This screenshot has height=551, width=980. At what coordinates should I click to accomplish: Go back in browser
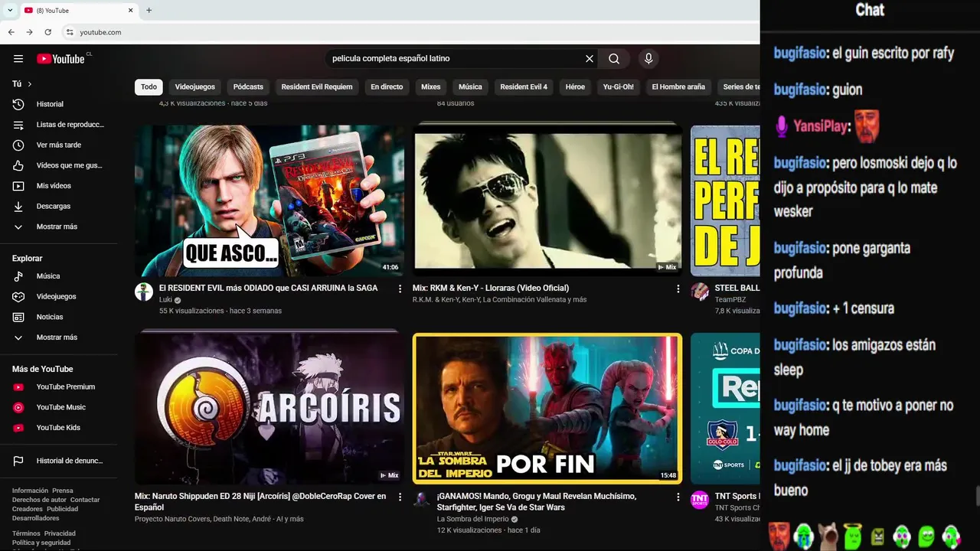tap(11, 32)
